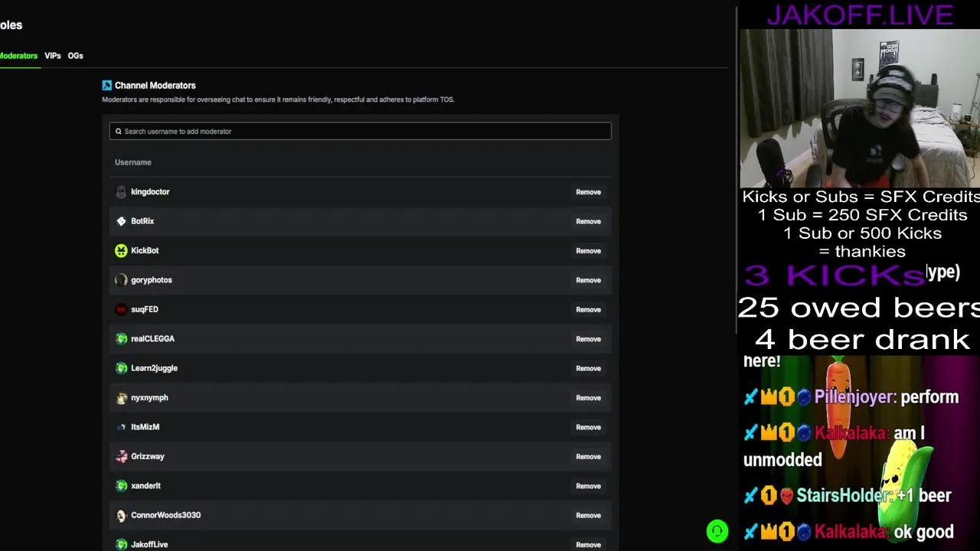The image size is (980, 551).
Task: Switch to the VIPs tab
Action: [x=53, y=56]
